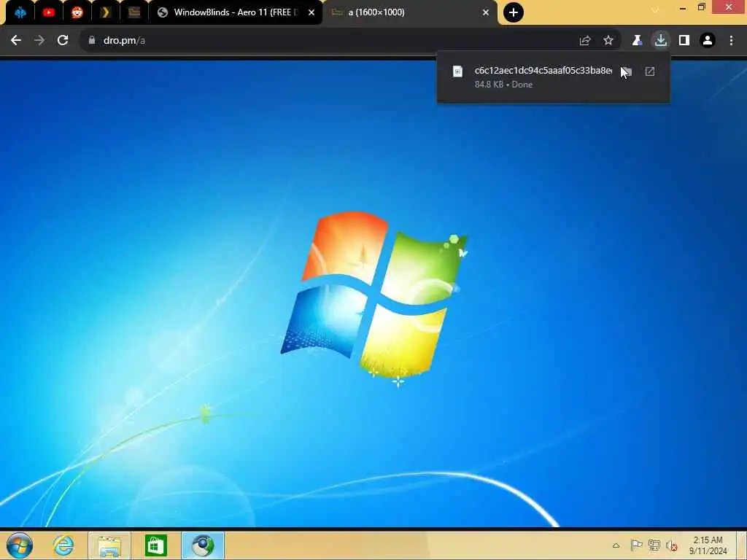The image size is (747, 560).
Task: Bookmark this tab with the star icon
Action: coord(608,41)
